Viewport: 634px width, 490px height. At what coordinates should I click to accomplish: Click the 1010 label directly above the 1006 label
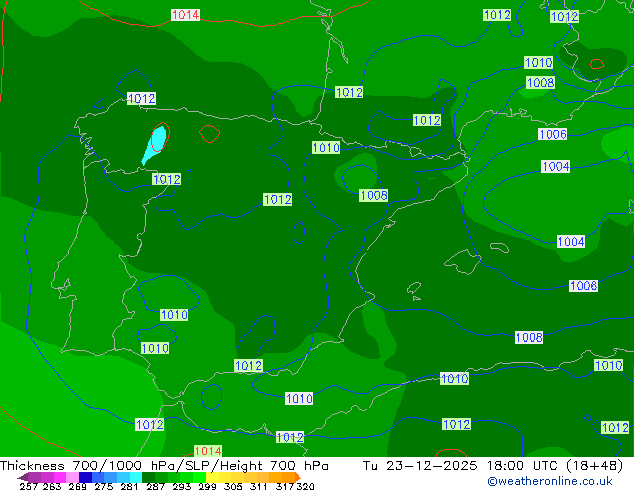[538, 63]
